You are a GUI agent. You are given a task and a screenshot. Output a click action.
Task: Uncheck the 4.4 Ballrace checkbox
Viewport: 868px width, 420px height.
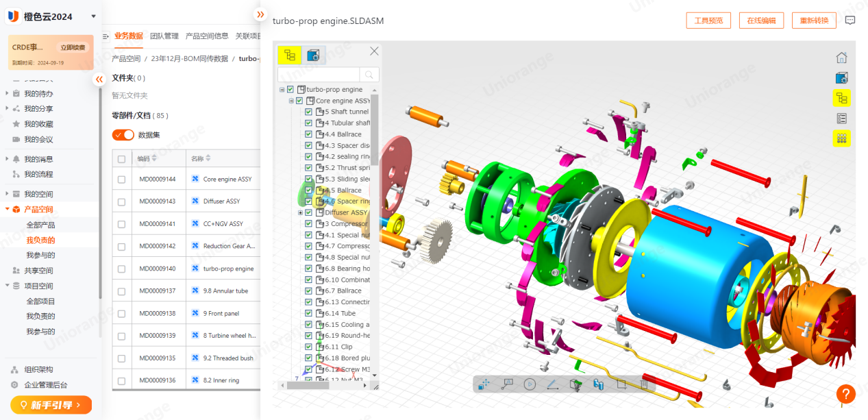click(x=308, y=134)
